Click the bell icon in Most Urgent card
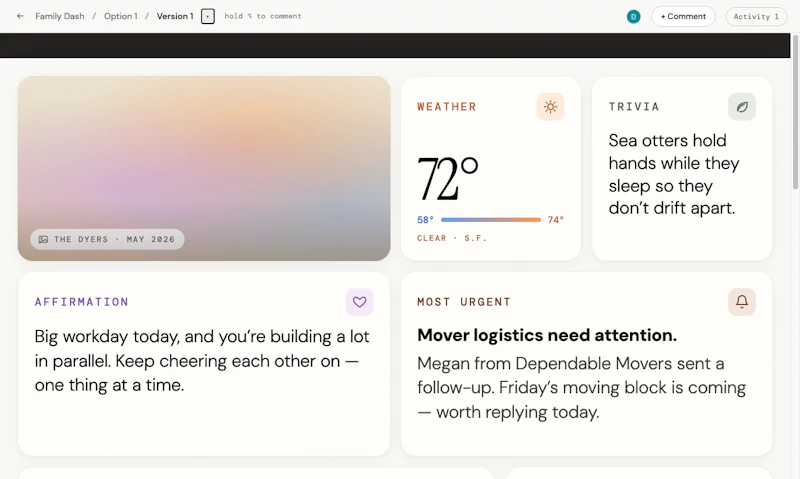 coord(742,302)
